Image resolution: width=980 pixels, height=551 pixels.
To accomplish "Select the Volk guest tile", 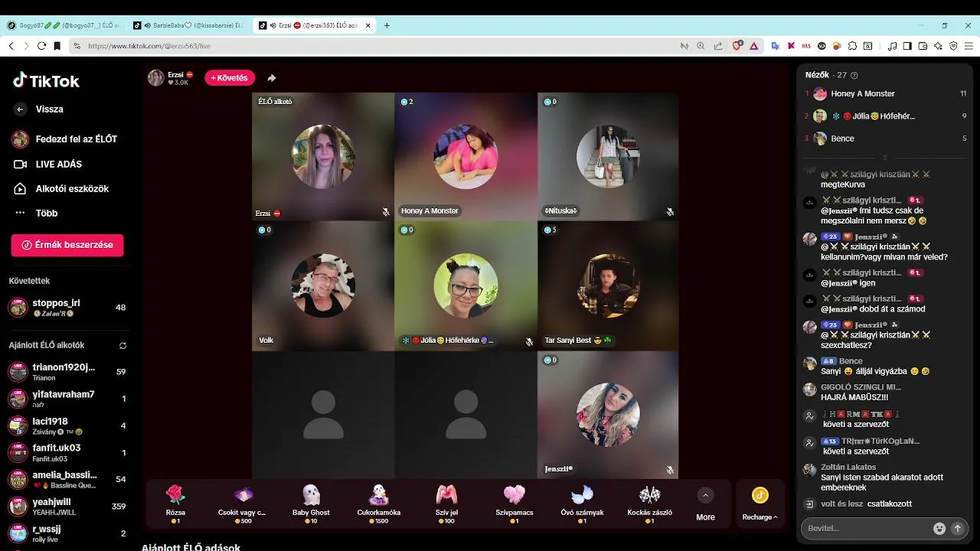I will pyautogui.click(x=323, y=285).
